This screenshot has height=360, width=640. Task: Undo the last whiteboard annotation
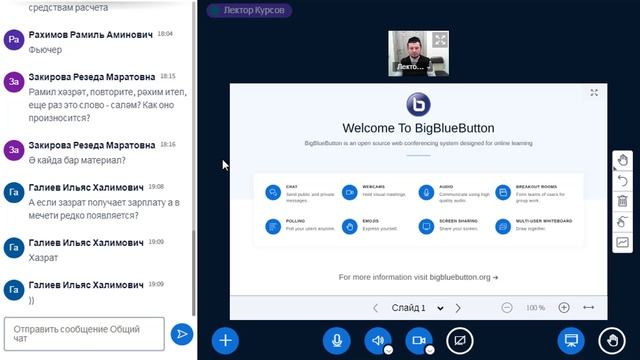tap(622, 180)
